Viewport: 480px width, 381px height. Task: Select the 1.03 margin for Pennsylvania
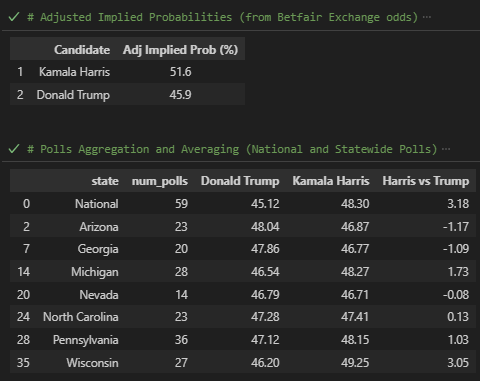[x=458, y=340]
